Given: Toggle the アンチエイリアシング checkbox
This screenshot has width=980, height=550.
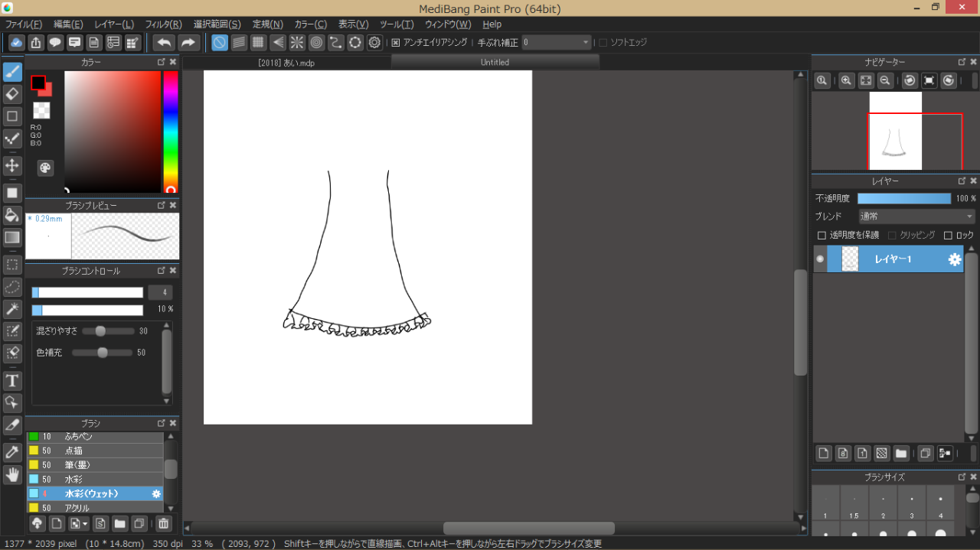Looking at the screenshot, I should tap(396, 43).
